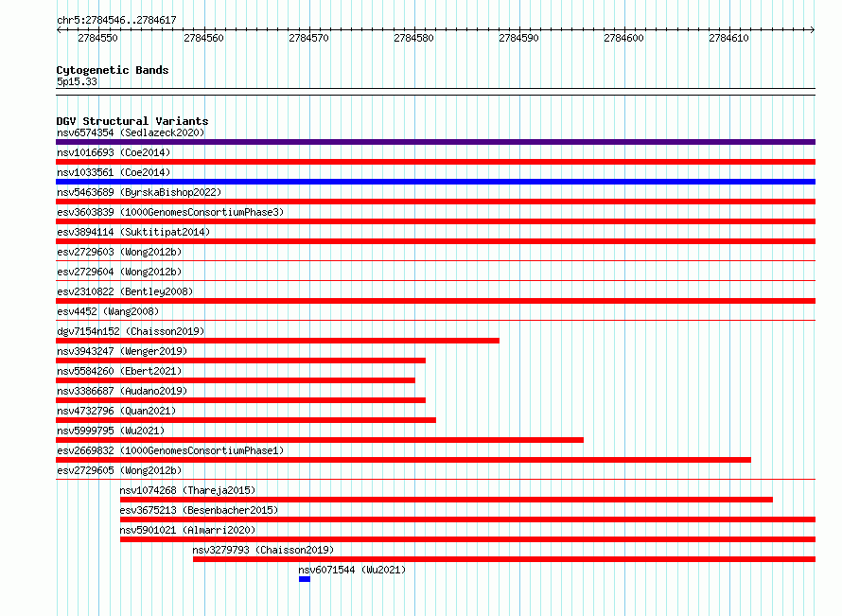Screen dimensions: 842x616
Task: Click the esv2729605 (Wong2012b) label
Action: point(119,470)
